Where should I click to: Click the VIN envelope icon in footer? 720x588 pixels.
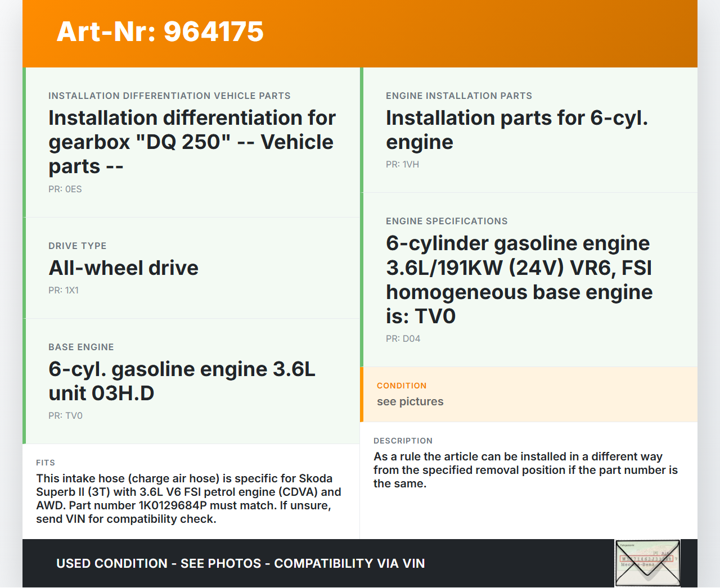(x=647, y=563)
